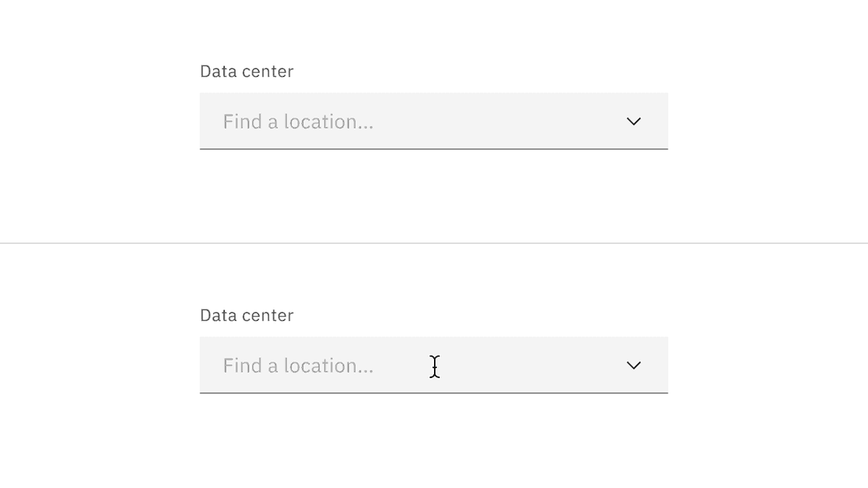Select the Find a location placeholder text on top
868x488 pixels.
(x=298, y=121)
